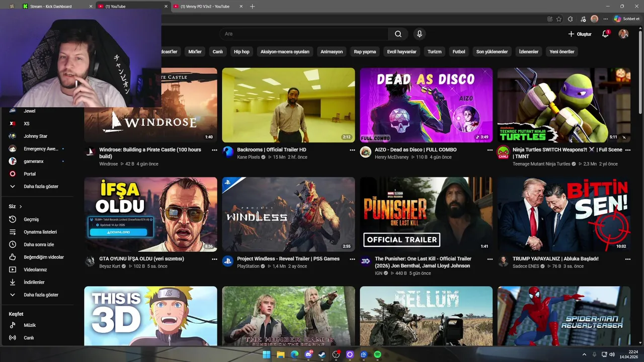
Task: Open the YouTube account avatar menu
Action: point(623,34)
